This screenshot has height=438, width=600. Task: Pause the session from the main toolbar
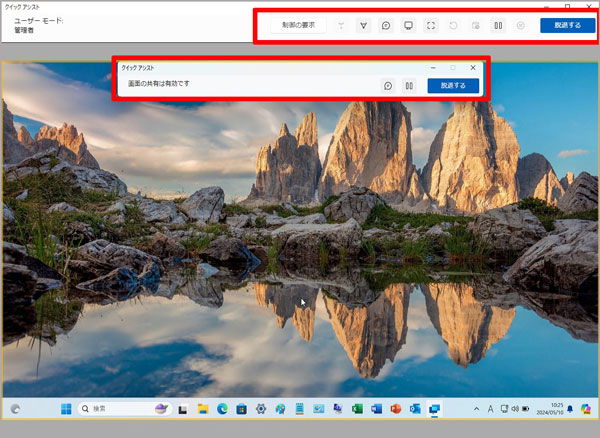(498, 26)
